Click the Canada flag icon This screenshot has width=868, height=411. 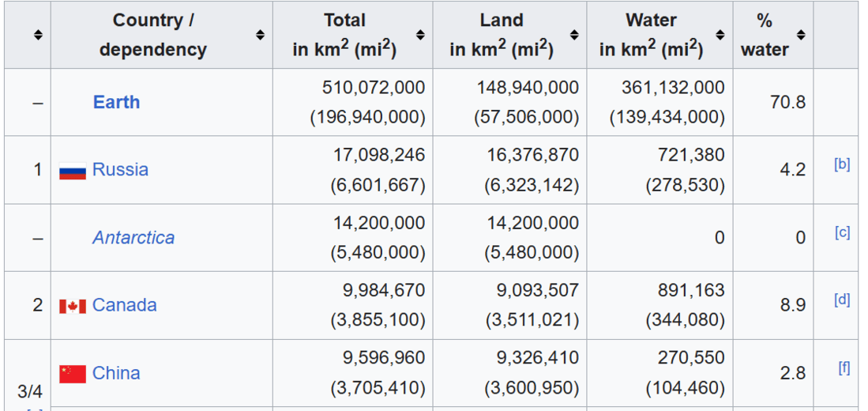(73, 306)
